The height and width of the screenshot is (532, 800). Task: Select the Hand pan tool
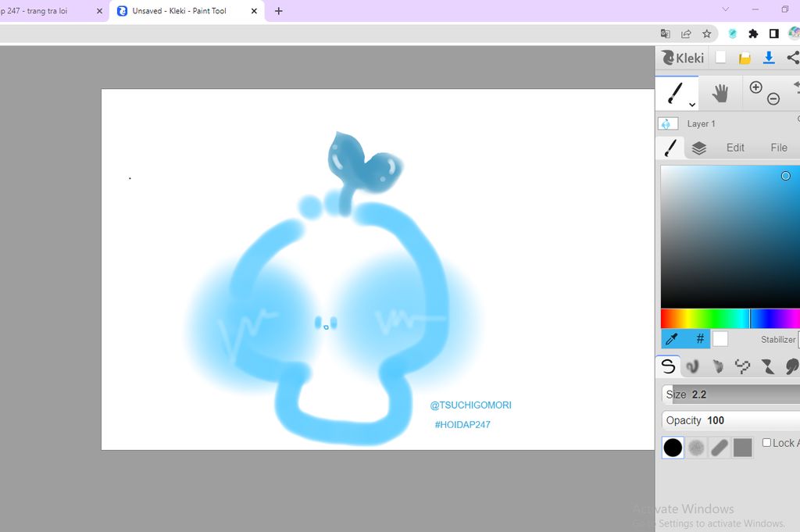tap(720, 93)
